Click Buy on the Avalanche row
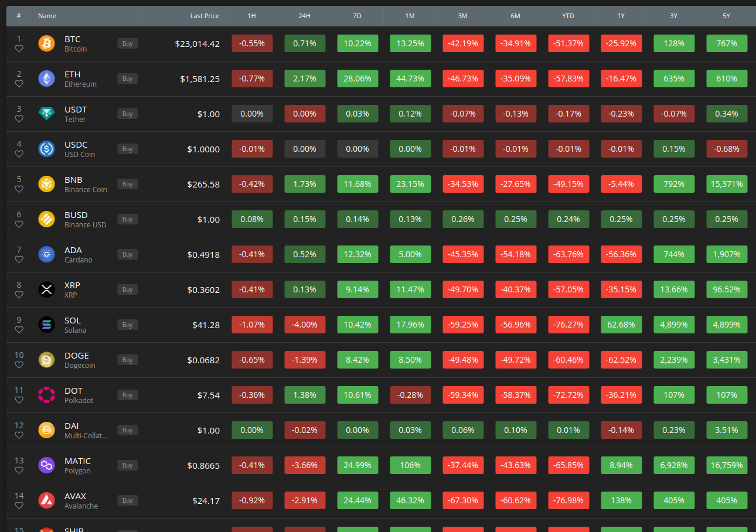The height and width of the screenshot is (532, 756). tap(128, 500)
